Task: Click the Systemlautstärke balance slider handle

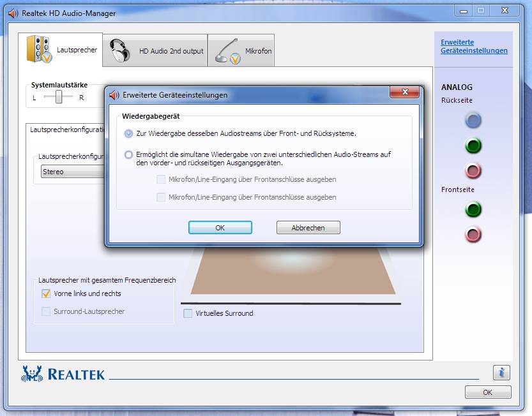Action: (59, 98)
